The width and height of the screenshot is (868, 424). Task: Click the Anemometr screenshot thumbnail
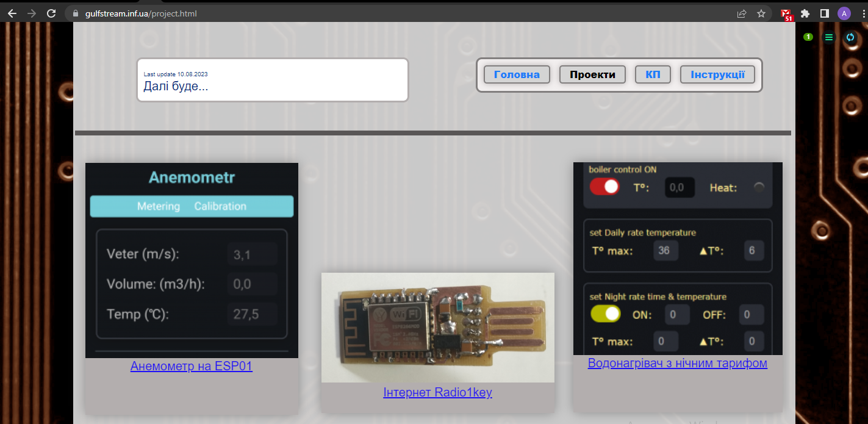(x=192, y=261)
